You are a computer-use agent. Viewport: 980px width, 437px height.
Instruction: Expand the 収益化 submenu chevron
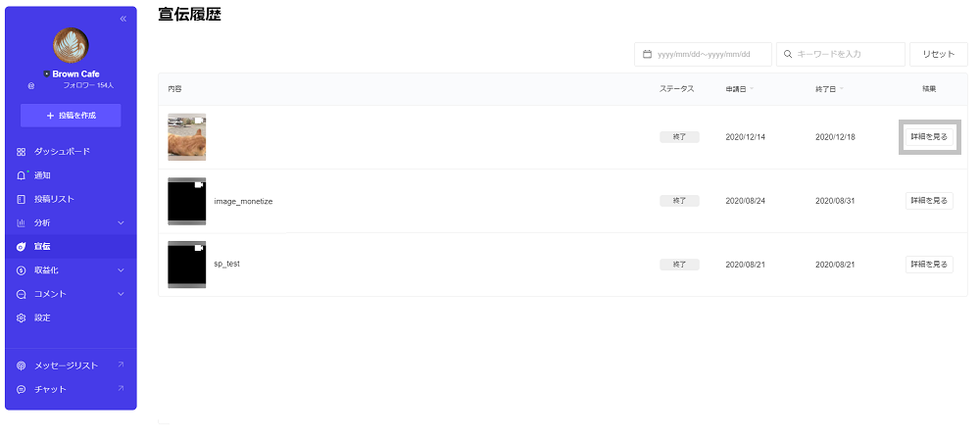(x=121, y=270)
